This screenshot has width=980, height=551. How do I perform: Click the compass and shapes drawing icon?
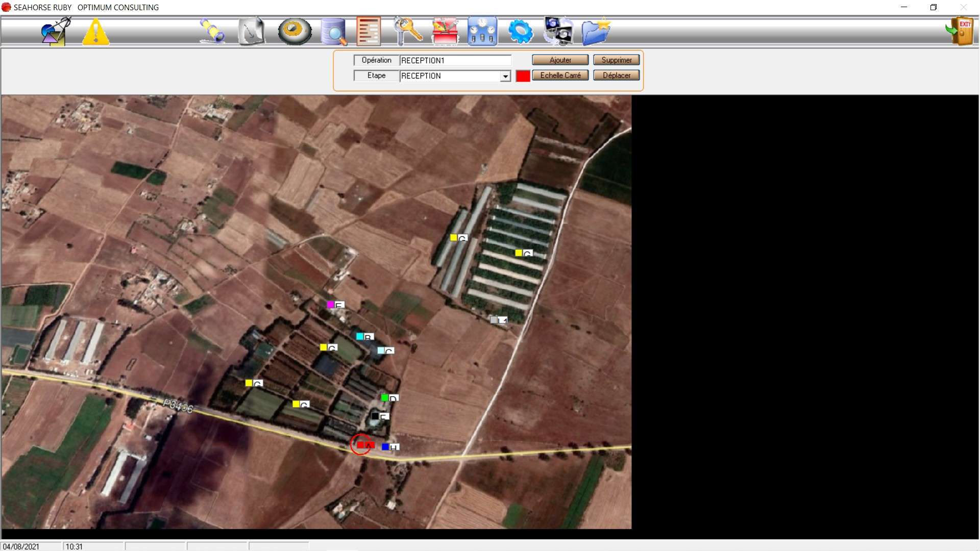click(56, 32)
